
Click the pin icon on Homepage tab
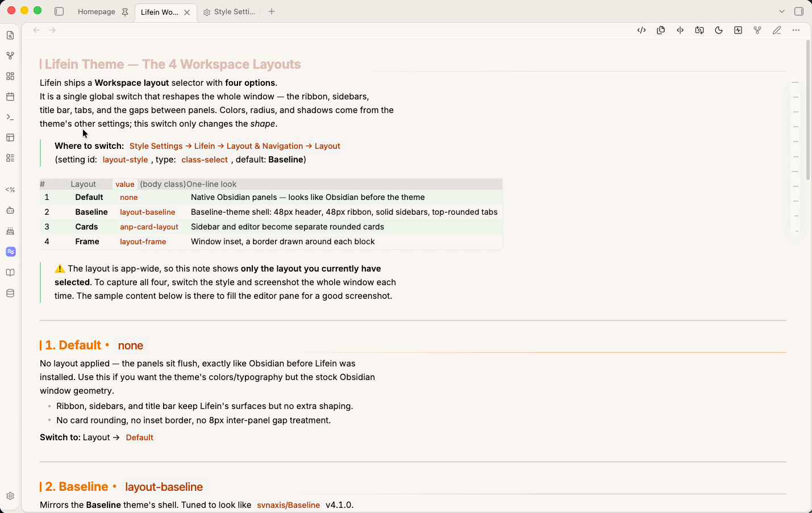(x=125, y=12)
